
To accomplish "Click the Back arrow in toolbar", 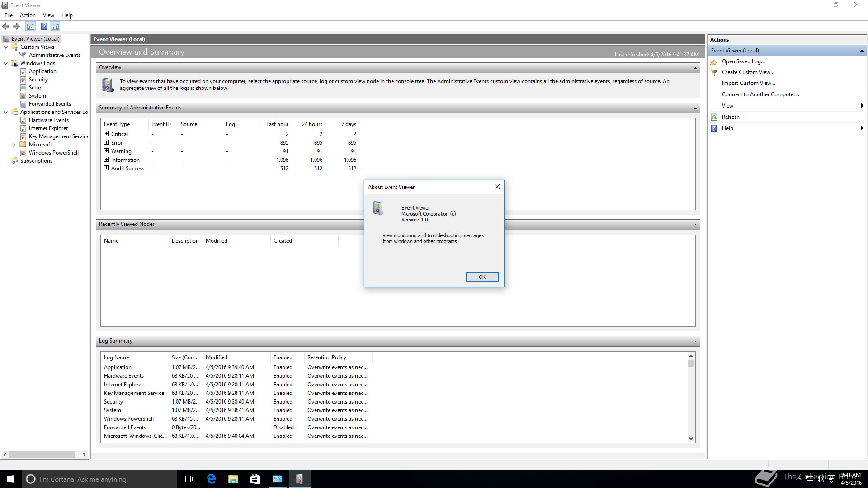I will coord(6,26).
